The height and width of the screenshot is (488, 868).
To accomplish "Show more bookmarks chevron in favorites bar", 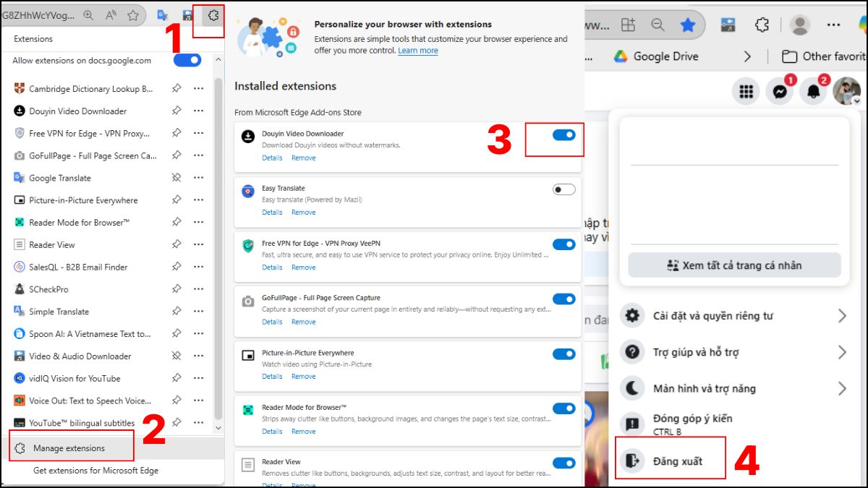I will [748, 56].
